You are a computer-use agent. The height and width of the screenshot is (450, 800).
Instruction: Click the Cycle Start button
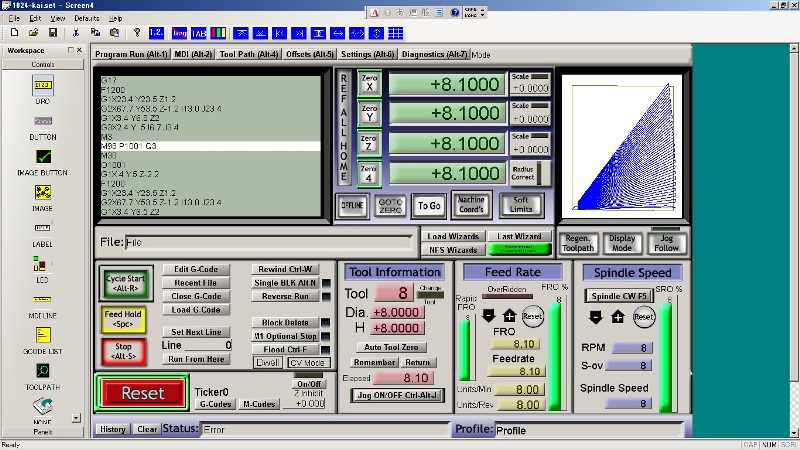coord(126,283)
